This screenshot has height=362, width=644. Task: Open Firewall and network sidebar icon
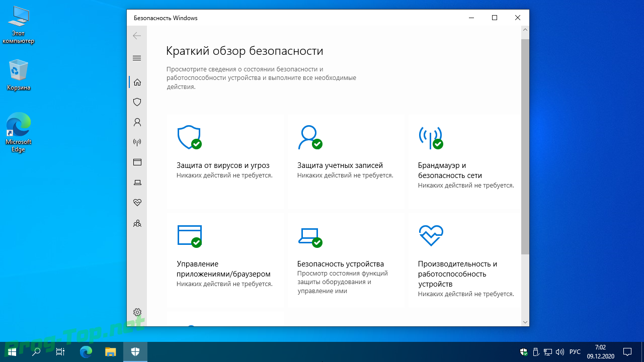137,142
